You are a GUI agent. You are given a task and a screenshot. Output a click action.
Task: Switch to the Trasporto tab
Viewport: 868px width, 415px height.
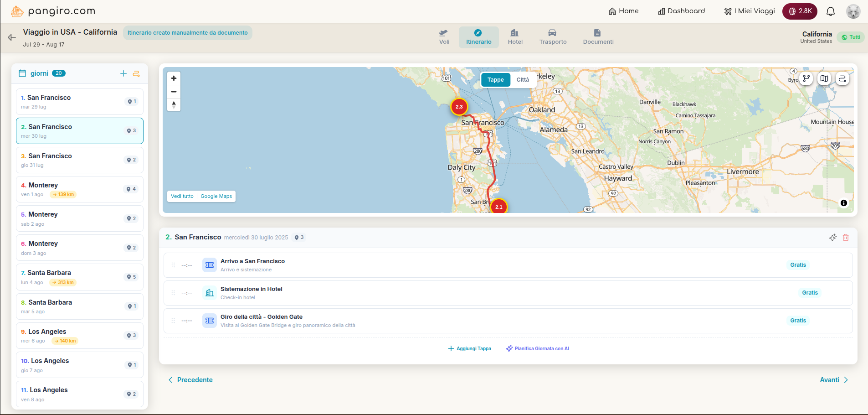tap(553, 37)
